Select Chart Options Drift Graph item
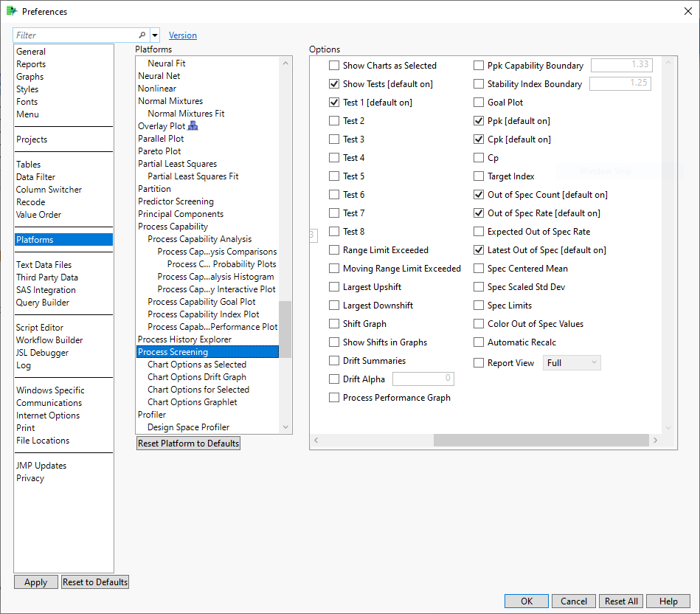 [x=197, y=377]
